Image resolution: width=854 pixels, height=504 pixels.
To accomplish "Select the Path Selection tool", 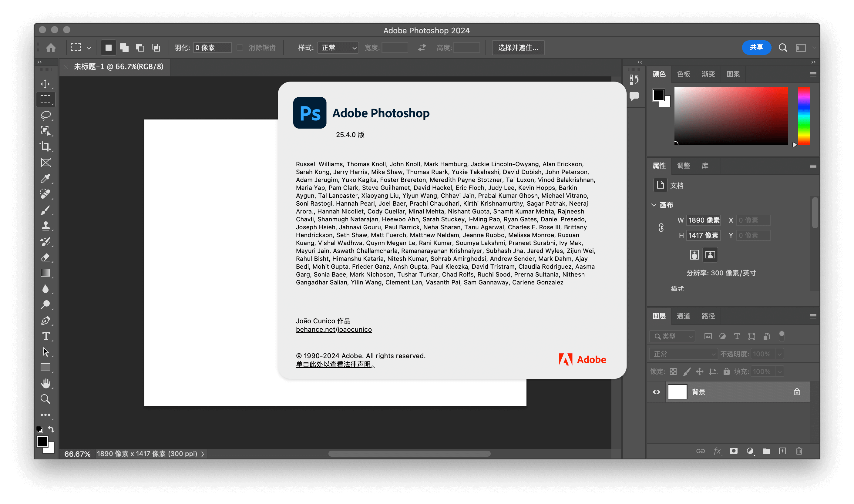I will (45, 352).
